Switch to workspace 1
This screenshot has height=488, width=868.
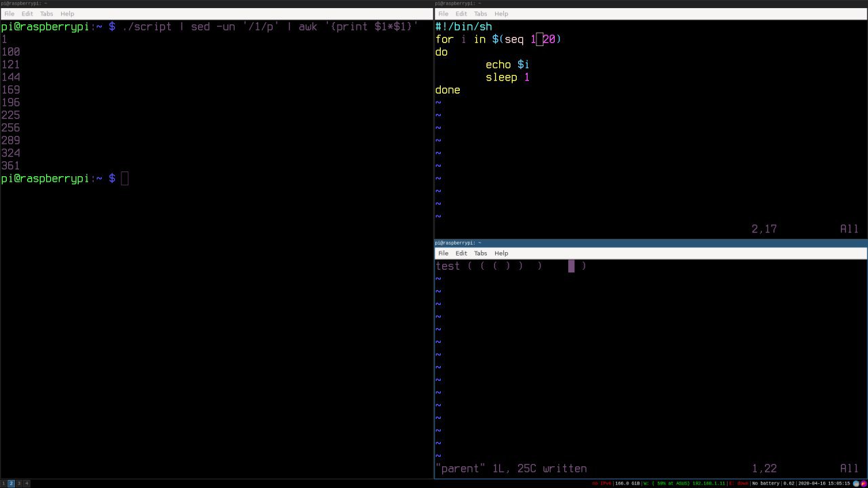(x=3, y=483)
